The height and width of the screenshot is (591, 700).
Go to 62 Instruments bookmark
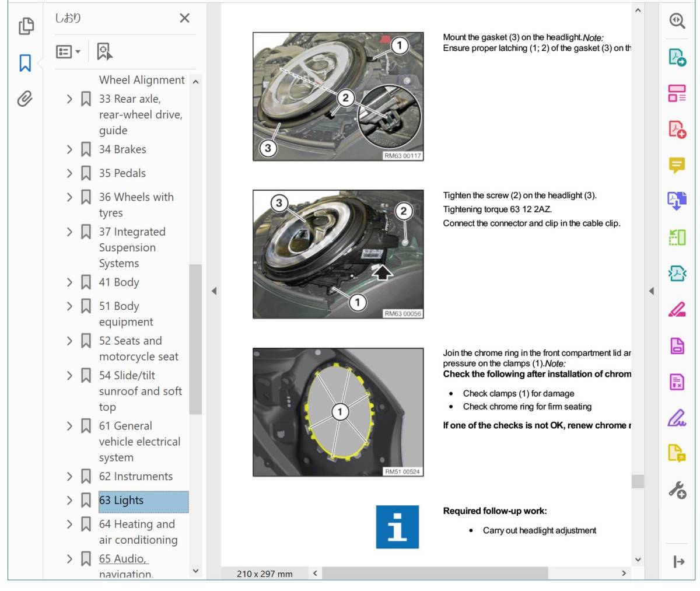(136, 477)
